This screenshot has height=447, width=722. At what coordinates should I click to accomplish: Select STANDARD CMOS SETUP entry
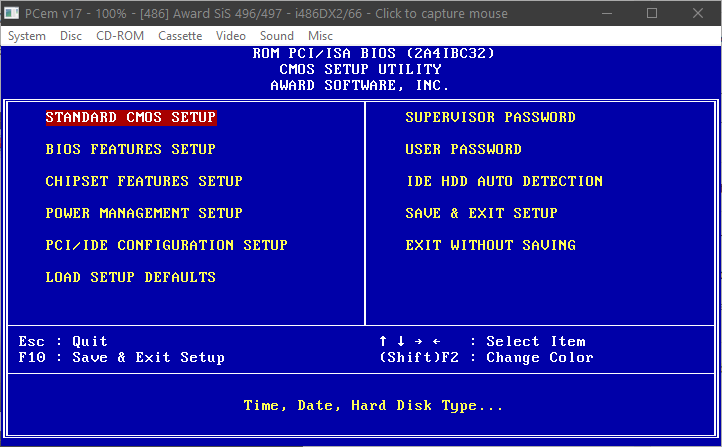click(131, 117)
